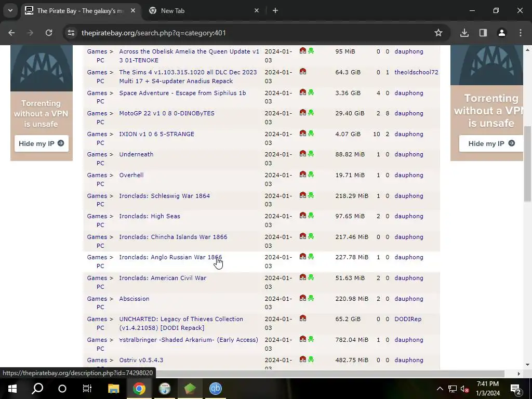Screen dimensions: 532x399
Task: Open the Underneath torrent link
Action: (137, 154)
